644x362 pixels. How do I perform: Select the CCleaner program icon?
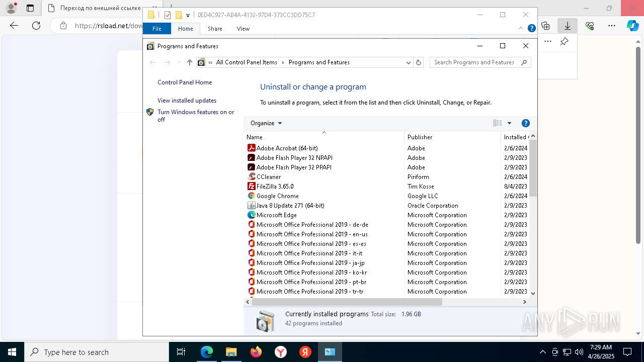[252, 176]
